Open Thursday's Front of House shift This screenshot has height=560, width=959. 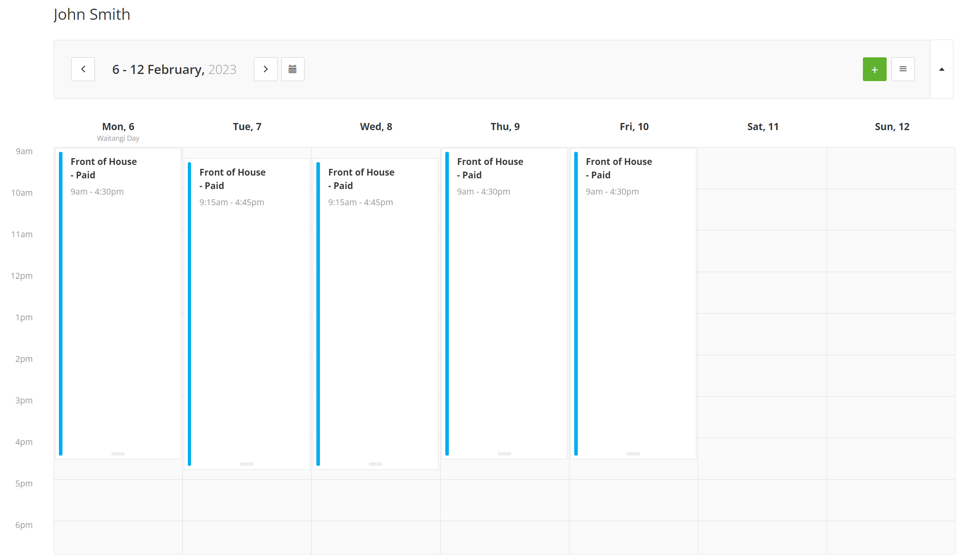tap(505, 303)
